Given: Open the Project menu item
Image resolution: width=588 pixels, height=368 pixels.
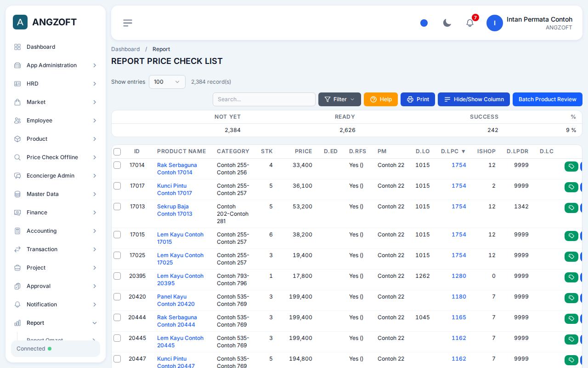Looking at the screenshot, I should coord(56,268).
